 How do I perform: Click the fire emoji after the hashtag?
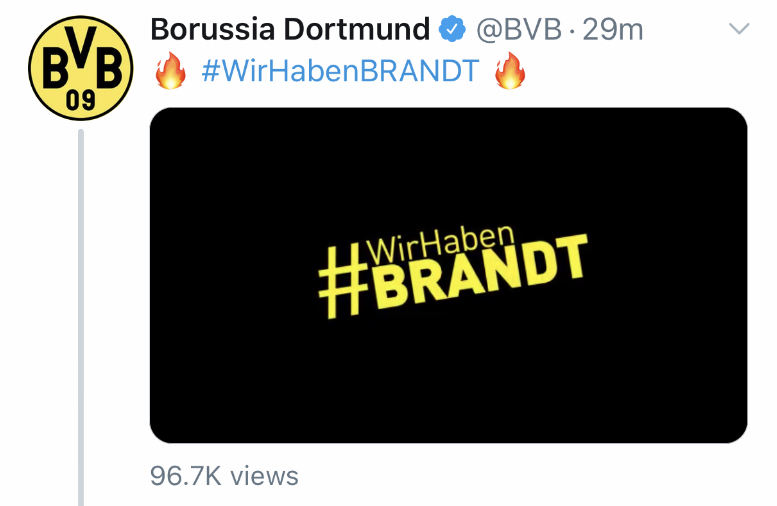510,70
